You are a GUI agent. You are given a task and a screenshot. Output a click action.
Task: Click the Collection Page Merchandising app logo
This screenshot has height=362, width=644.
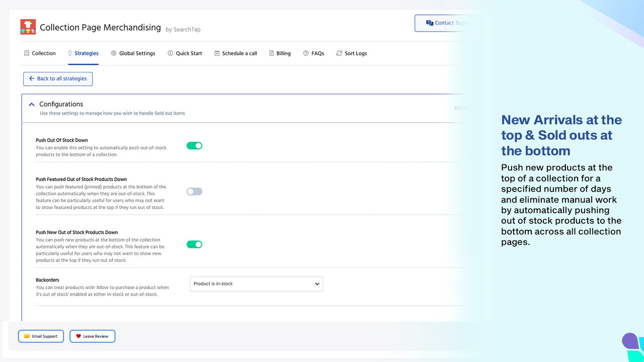coord(28,27)
